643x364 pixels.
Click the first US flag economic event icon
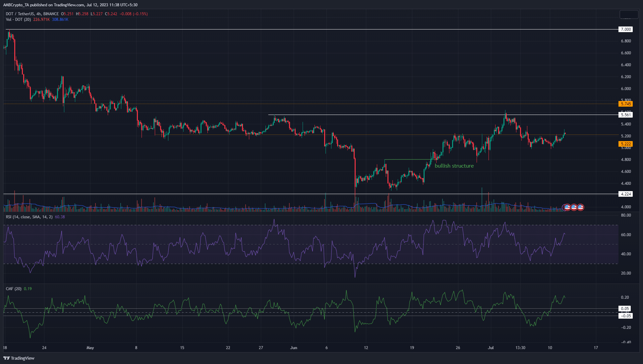pos(567,207)
